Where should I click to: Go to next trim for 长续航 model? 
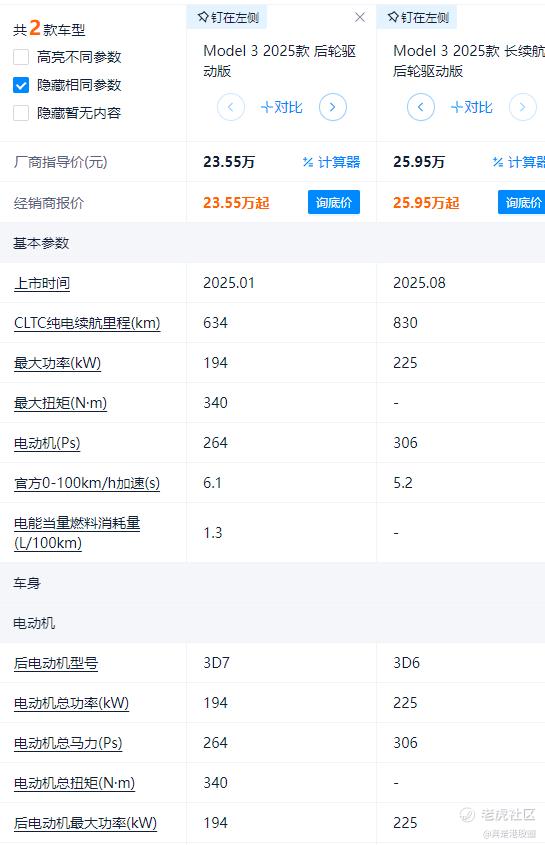click(x=522, y=107)
